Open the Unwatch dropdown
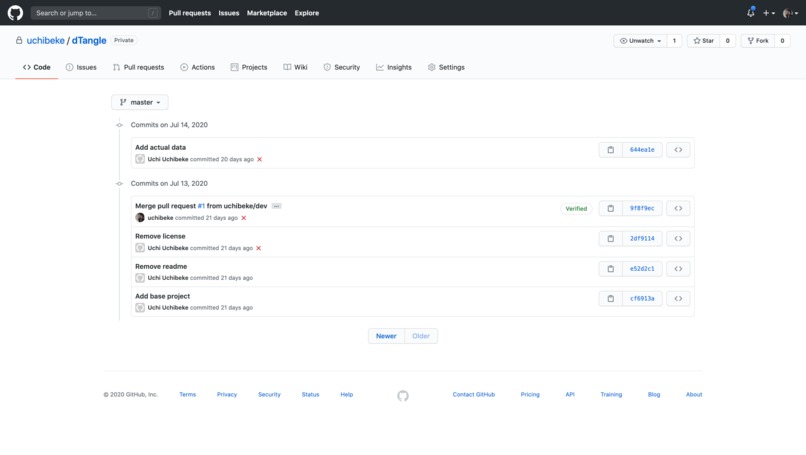 [x=640, y=41]
